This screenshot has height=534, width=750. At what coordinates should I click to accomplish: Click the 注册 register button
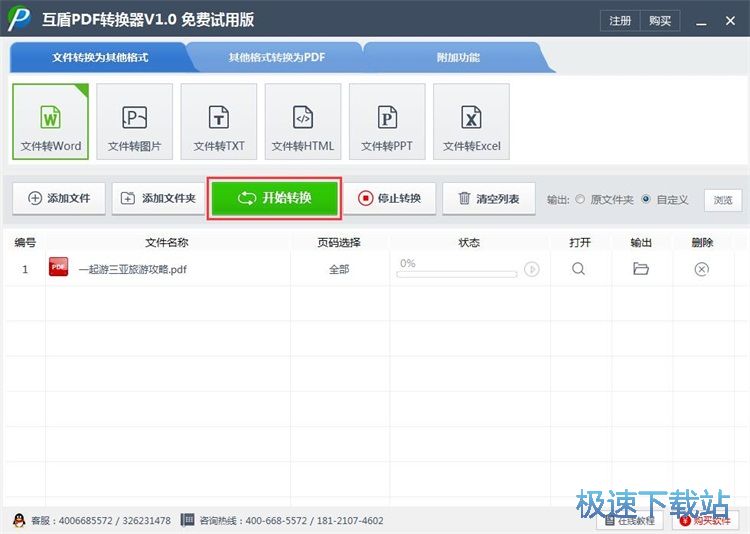(x=620, y=21)
